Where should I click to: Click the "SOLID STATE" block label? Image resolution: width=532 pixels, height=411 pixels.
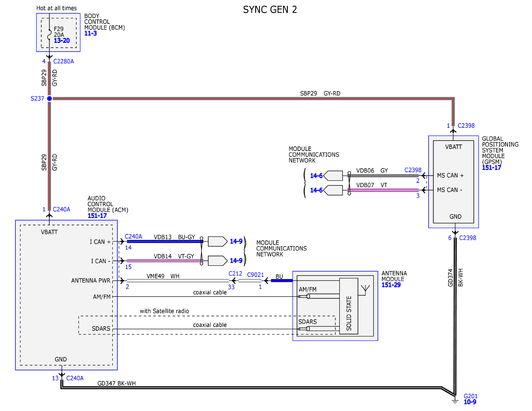tap(349, 313)
